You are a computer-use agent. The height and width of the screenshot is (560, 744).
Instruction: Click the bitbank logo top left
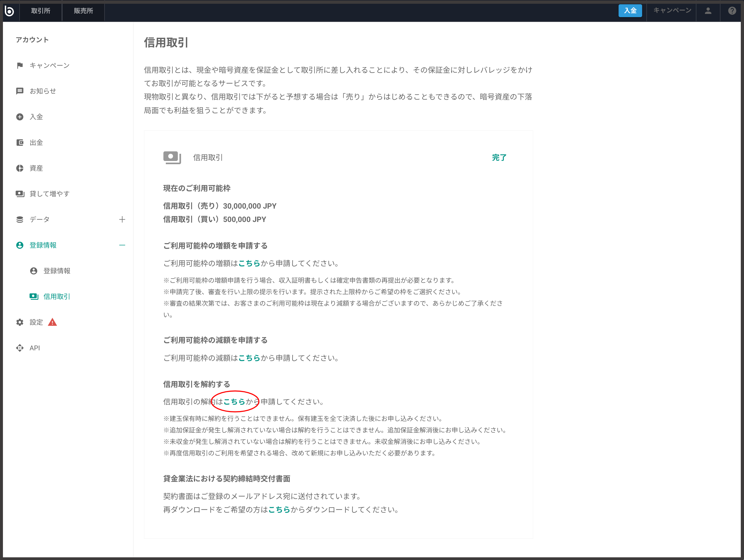click(10, 11)
